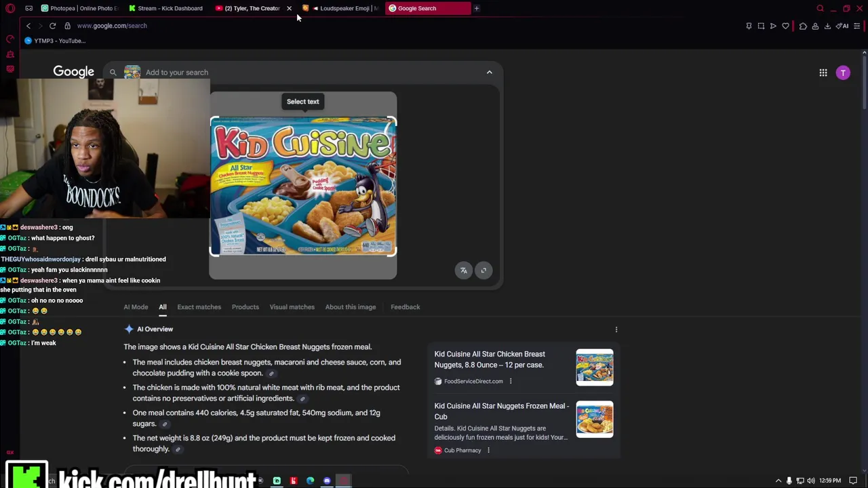Open a new tab with plus button
Image resolution: width=868 pixels, height=488 pixels.
coord(477,8)
